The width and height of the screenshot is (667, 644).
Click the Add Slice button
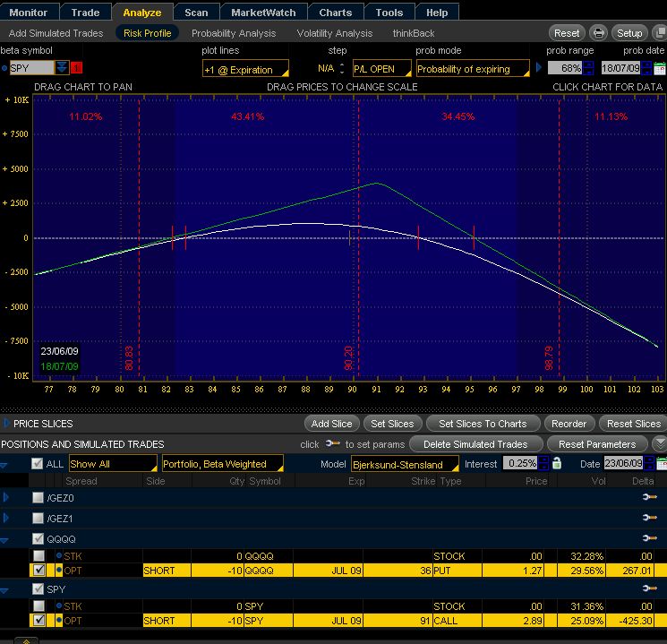pyautogui.click(x=331, y=424)
